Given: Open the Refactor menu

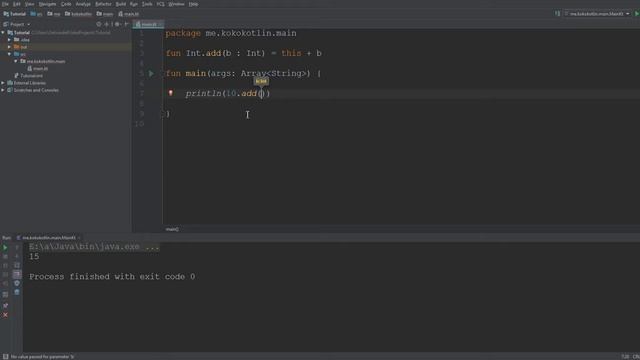Looking at the screenshot, I should 103,4.
